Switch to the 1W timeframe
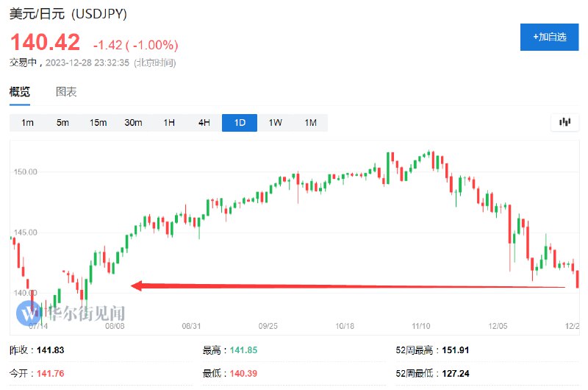The height and width of the screenshot is (390, 588). pos(275,123)
